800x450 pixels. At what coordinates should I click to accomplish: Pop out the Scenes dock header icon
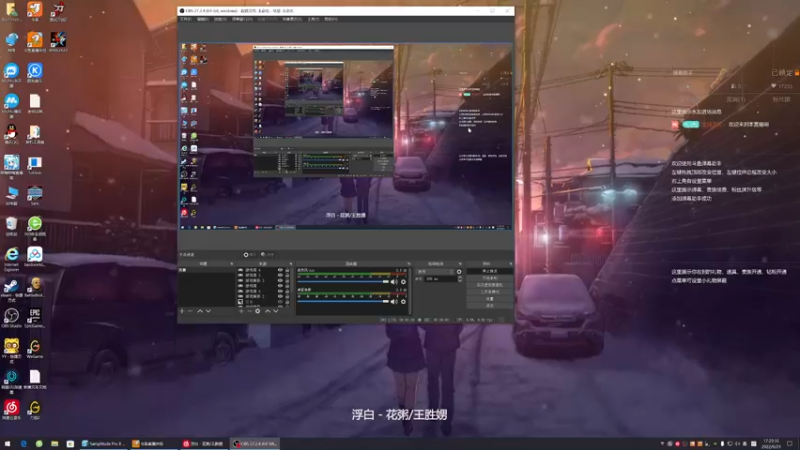click(232, 264)
